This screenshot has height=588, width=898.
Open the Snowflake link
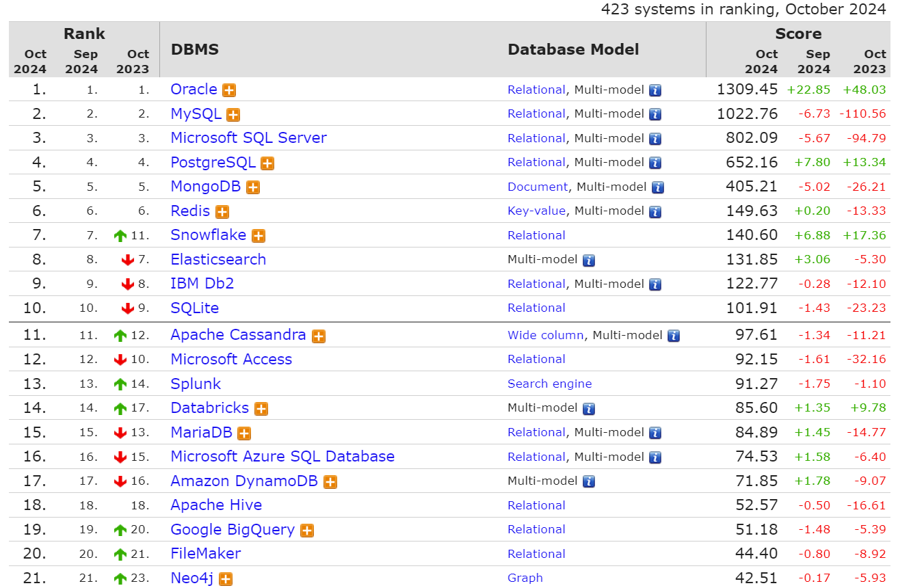[x=208, y=235]
